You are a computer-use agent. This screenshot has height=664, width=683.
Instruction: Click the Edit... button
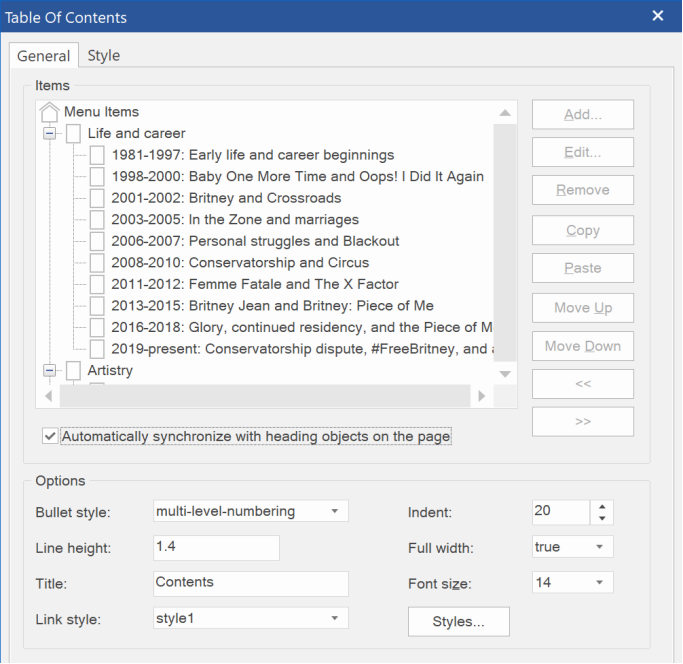tap(583, 152)
